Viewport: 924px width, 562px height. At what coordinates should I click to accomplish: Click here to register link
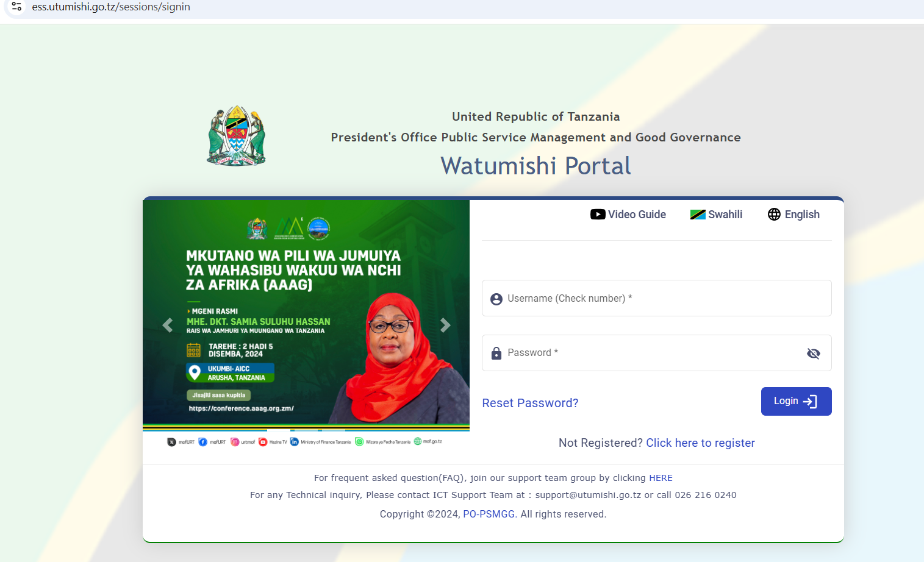coord(700,443)
